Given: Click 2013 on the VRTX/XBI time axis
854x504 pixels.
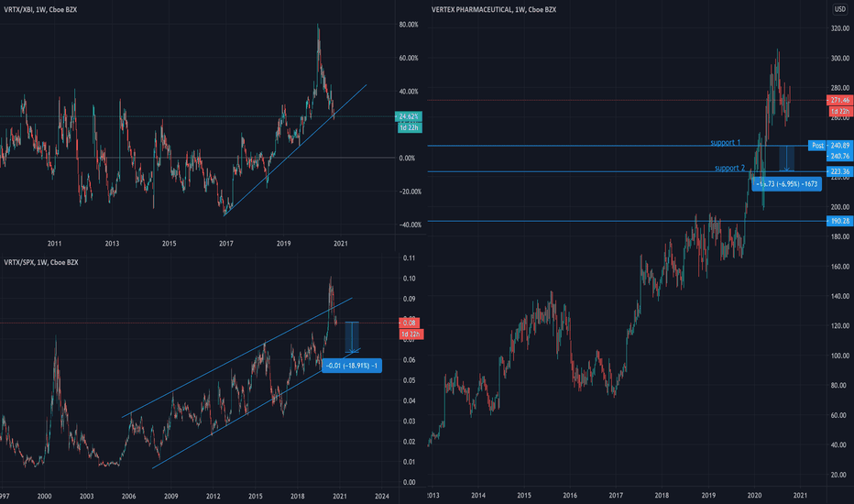Looking at the screenshot, I should pyautogui.click(x=112, y=244).
